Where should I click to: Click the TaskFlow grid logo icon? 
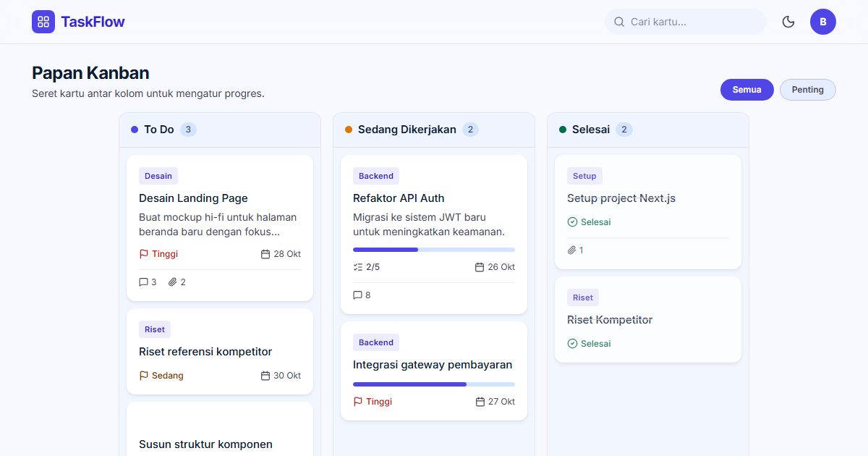43,22
